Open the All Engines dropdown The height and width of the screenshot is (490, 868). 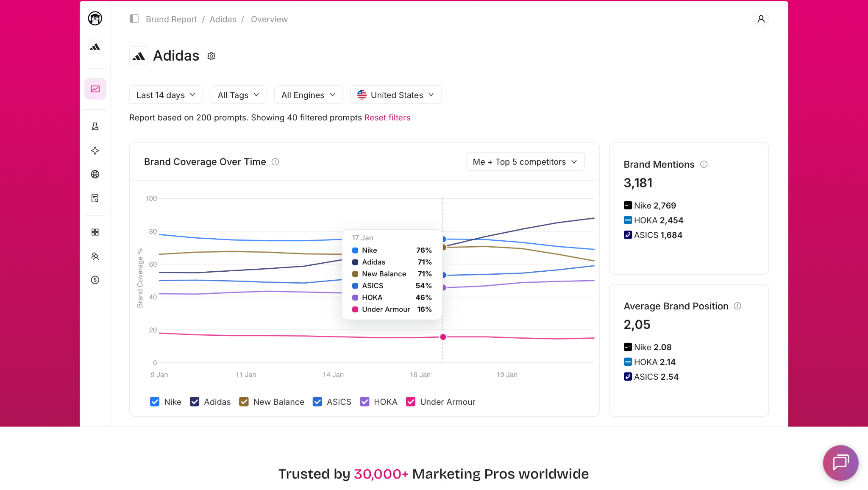308,95
